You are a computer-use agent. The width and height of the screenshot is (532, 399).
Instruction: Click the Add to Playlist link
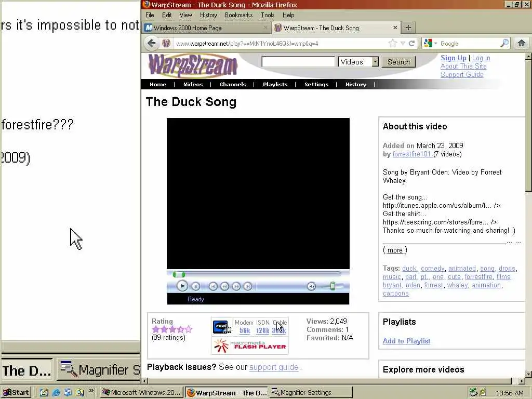coord(406,341)
